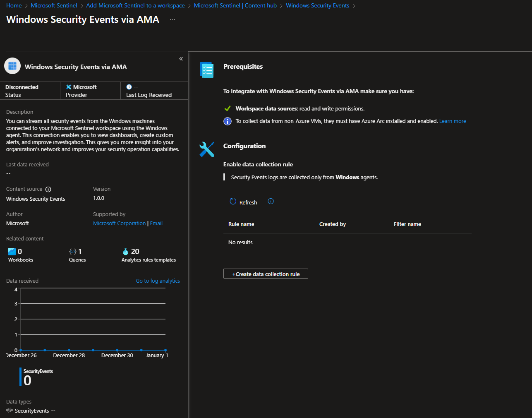Screen dimensions: 532x418
Task: Click the Refresh icon button
Action: [233, 202]
